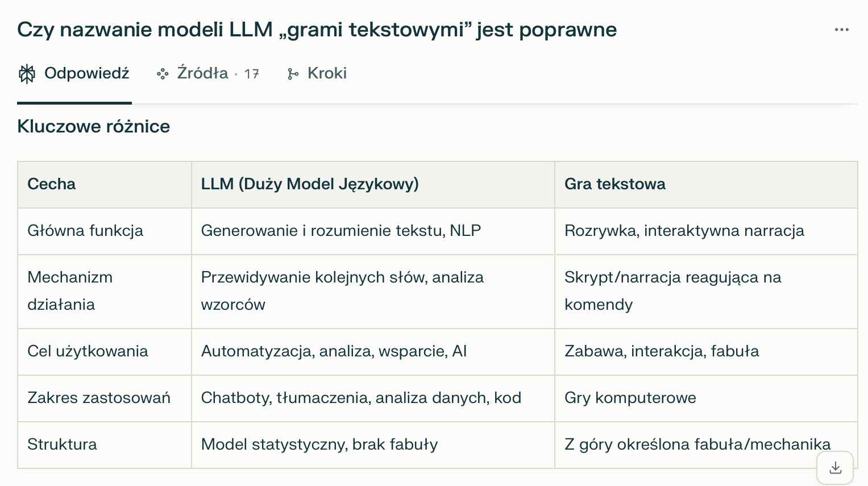This screenshot has height=486, width=868.
Task: Download the table with the download icon
Action: (x=835, y=468)
